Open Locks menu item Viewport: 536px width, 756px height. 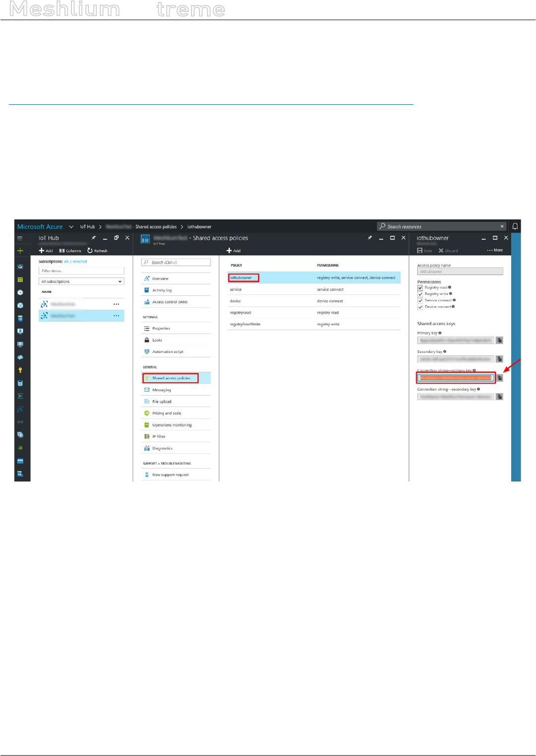tap(176, 340)
